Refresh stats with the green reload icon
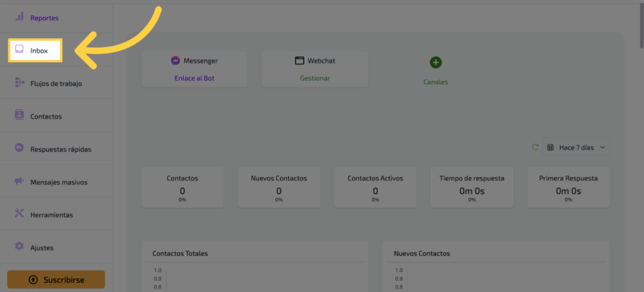644x292 pixels. [x=535, y=148]
